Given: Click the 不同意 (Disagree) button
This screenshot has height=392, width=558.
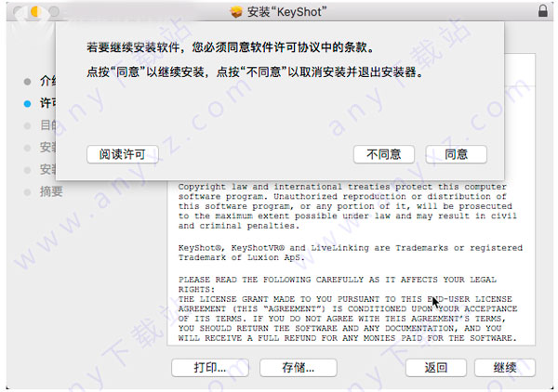Looking at the screenshot, I should coord(384,154).
